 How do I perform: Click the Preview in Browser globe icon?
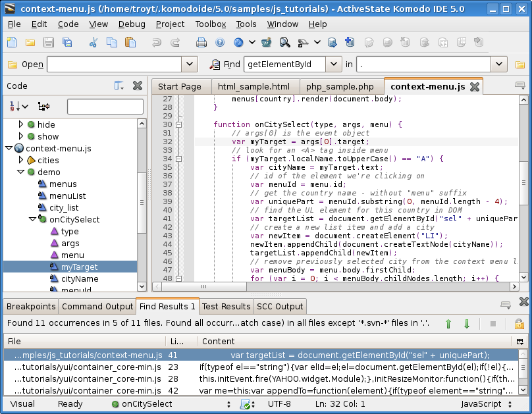pyautogui.click(x=238, y=41)
